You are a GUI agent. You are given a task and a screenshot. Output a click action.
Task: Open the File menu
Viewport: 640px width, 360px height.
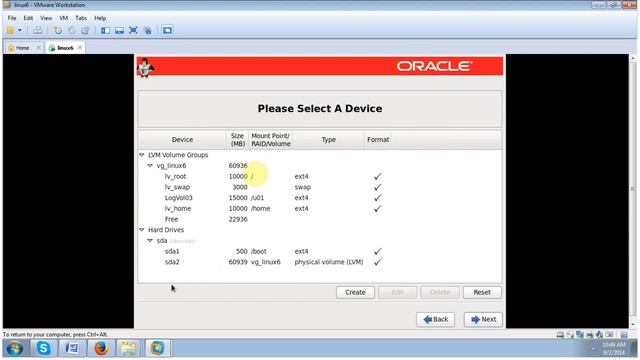(x=12, y=18)
